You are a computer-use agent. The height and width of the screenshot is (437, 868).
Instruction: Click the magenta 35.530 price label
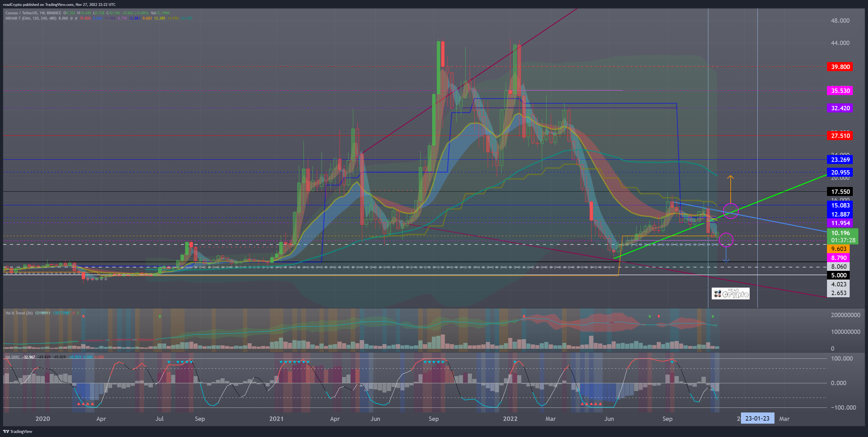pos(840,91)
